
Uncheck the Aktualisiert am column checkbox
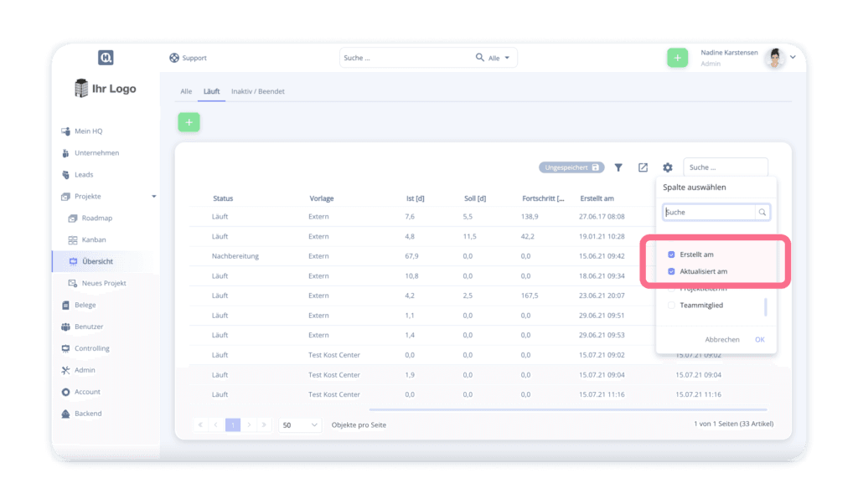(x=671, y=271)
